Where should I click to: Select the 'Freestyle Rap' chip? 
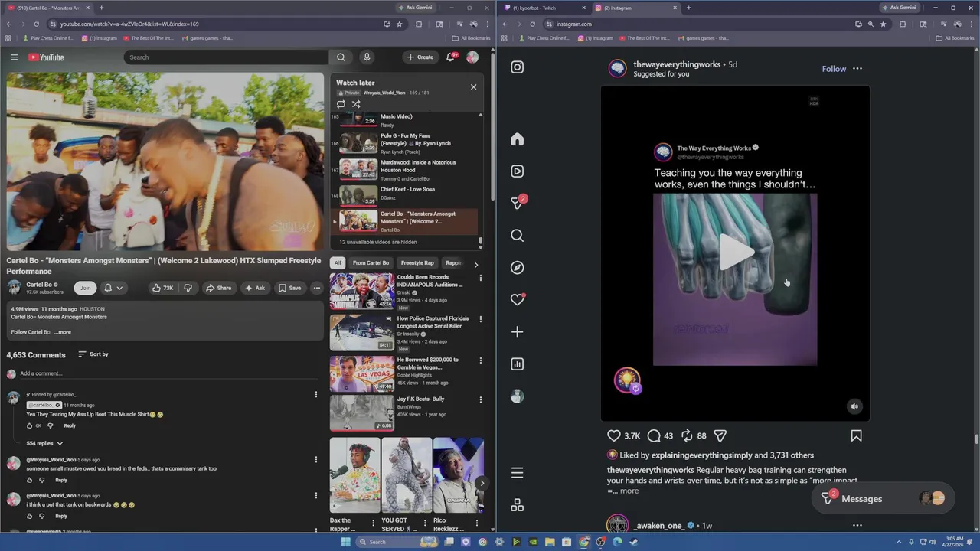(x=417, y=262)
